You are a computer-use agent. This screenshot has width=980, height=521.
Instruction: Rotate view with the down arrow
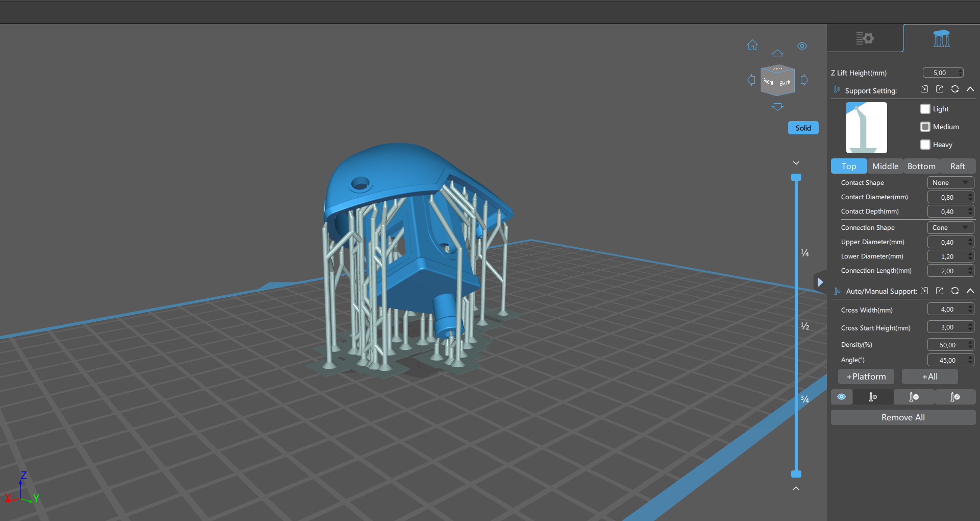click(x=777, y=106)
